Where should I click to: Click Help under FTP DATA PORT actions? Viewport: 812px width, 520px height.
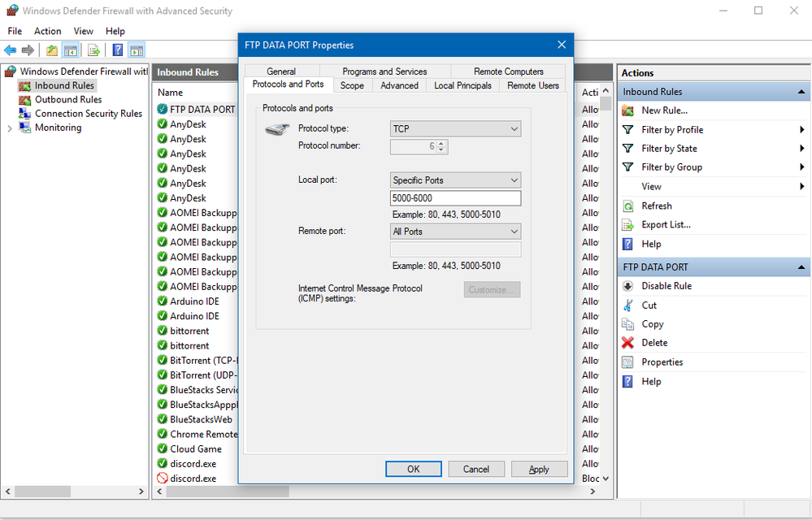[x=651, y=381]
